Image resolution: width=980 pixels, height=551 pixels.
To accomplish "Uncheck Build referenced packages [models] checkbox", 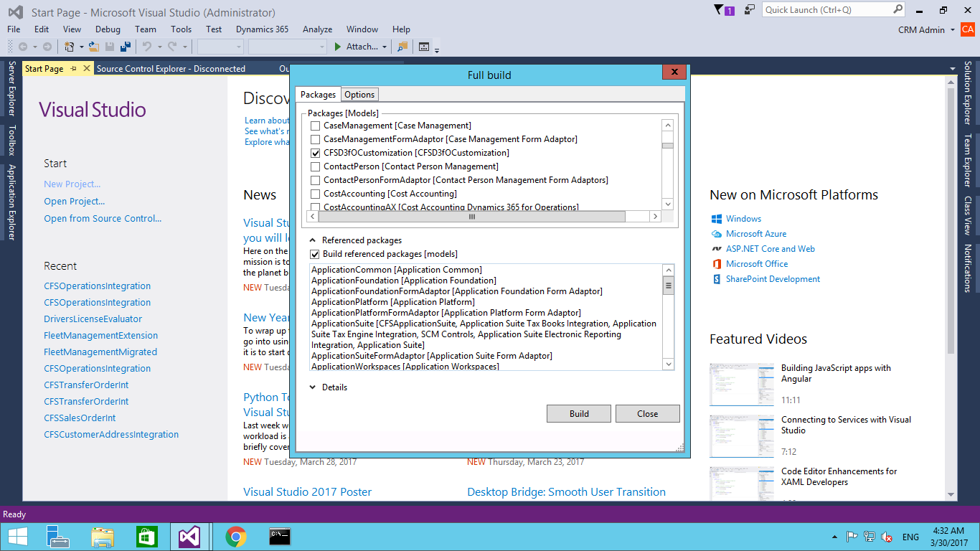I will tap(315, 254).
